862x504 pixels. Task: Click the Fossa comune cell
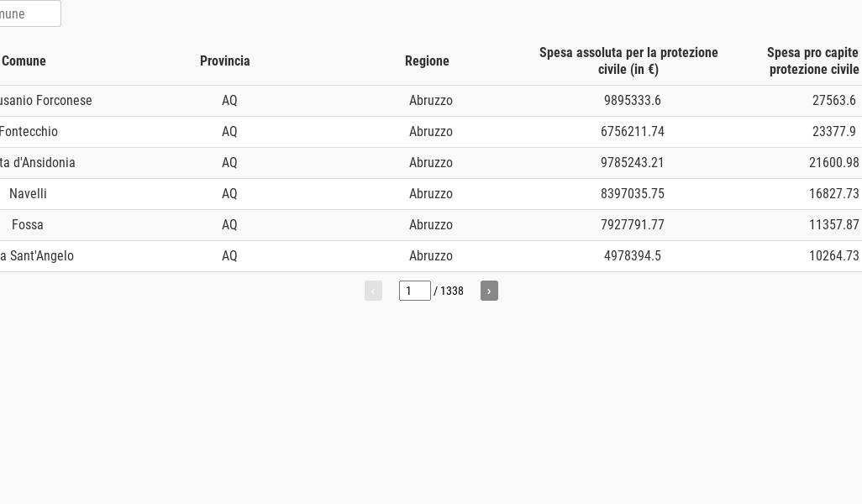(x=28, y=225)
